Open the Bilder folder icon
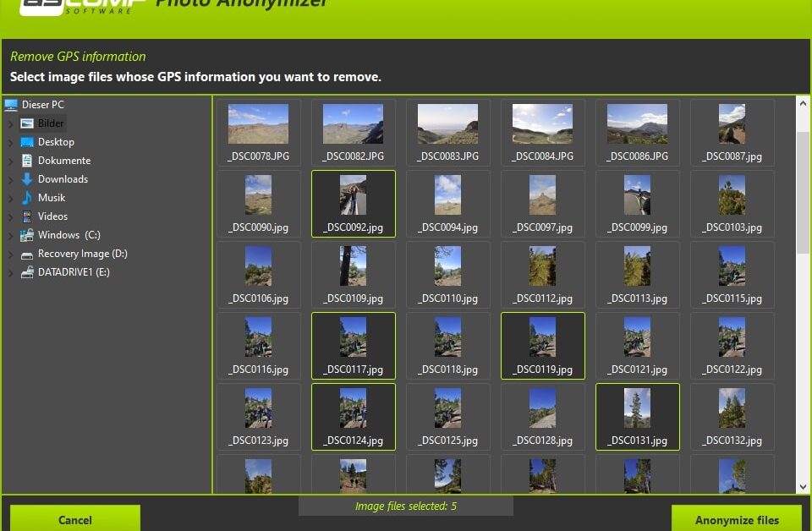Viewport: 812px width, 531px height. point(28,123)
